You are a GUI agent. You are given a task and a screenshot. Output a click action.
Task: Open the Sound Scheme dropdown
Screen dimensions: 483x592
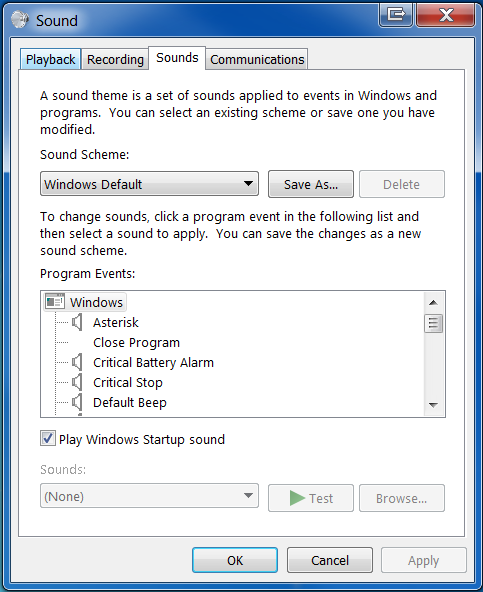tap(149, 184)
